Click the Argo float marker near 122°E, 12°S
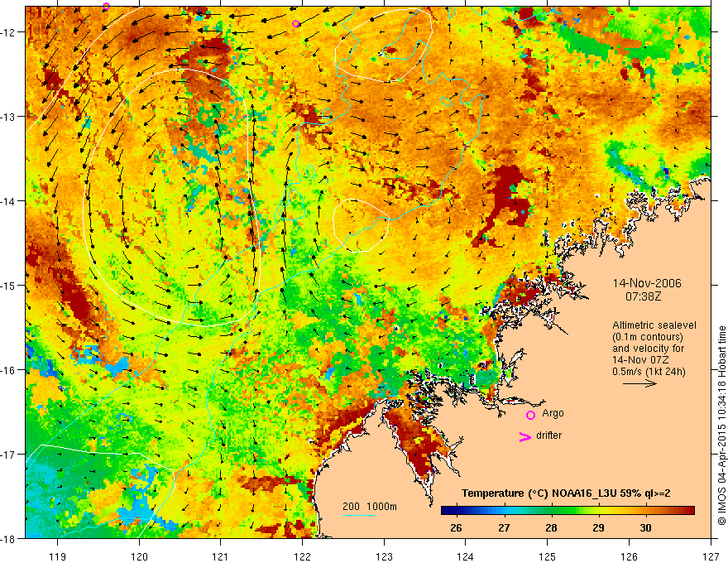The image size is (728, 563). tap(296, 24)
